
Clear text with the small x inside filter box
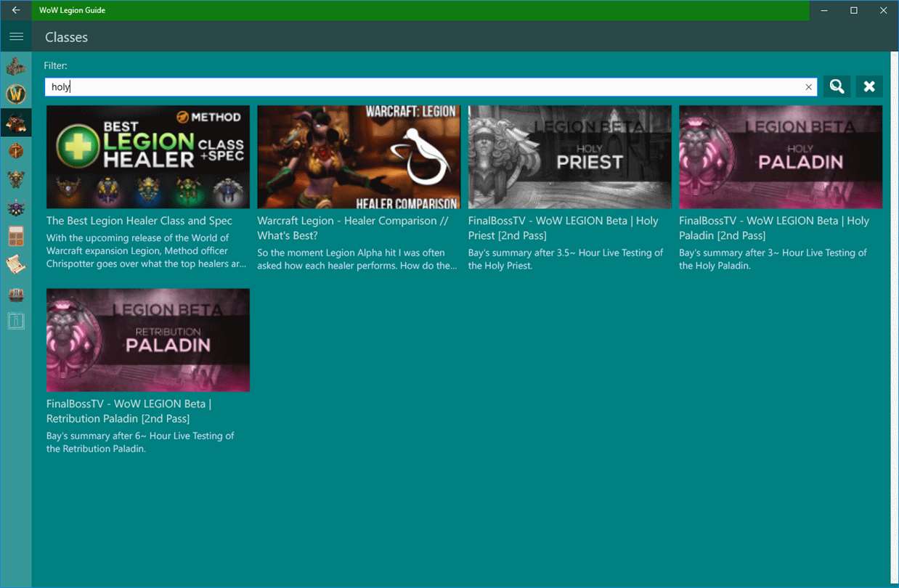click(x=808, y=87)
